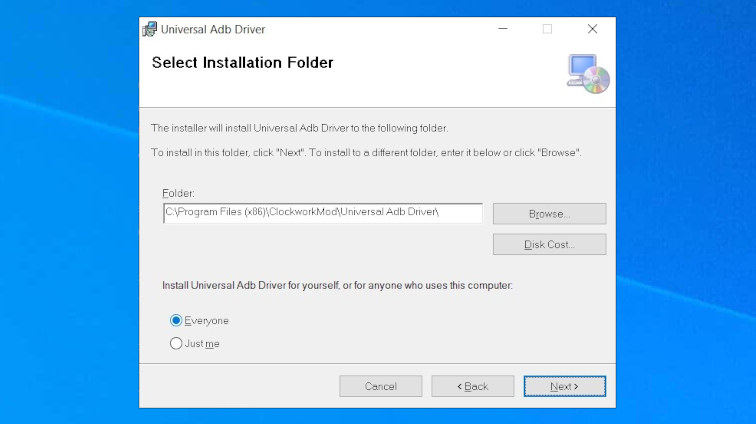Click the empty desktop background
The width and height of the screenshot is (756, 424).
(680, 200)
